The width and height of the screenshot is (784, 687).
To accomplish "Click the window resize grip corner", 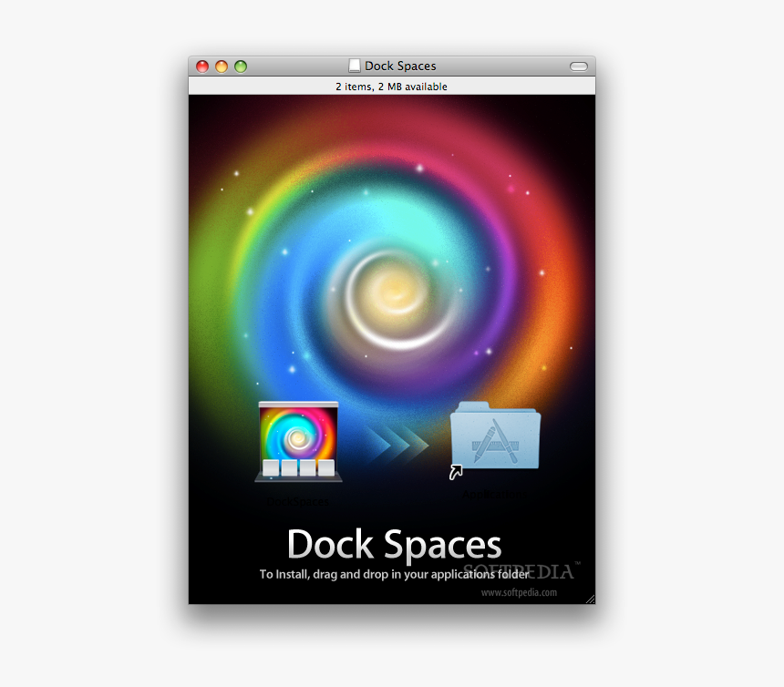I will 591,599.
